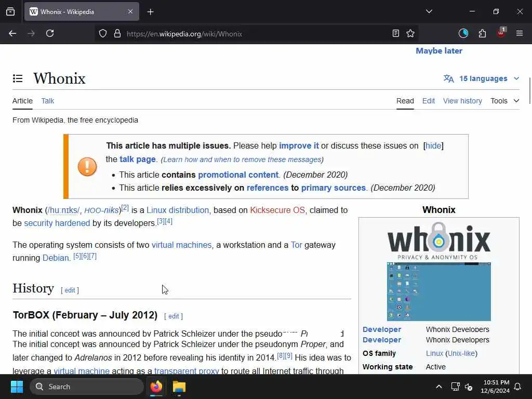Bookmark this page with star icon
The height and width of the screenshot is (399, 532).
coord(410,34)
